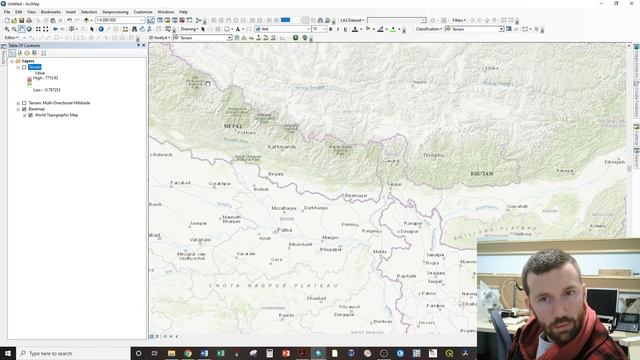Uncheck the Basemap group layer
The height and width of the screenshot is (360, 640).
coord(24,109)
